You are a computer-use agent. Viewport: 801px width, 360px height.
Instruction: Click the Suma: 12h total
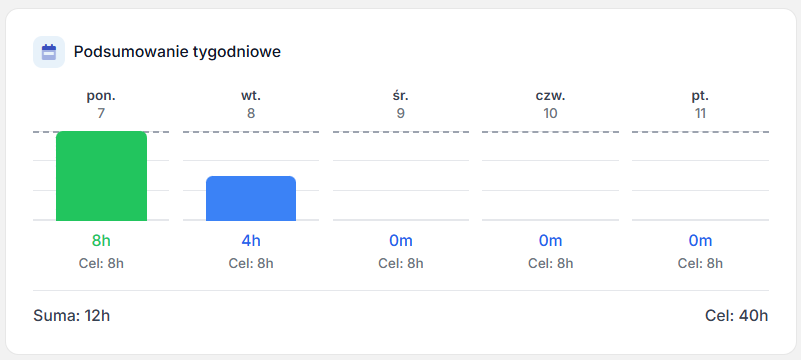72,316
